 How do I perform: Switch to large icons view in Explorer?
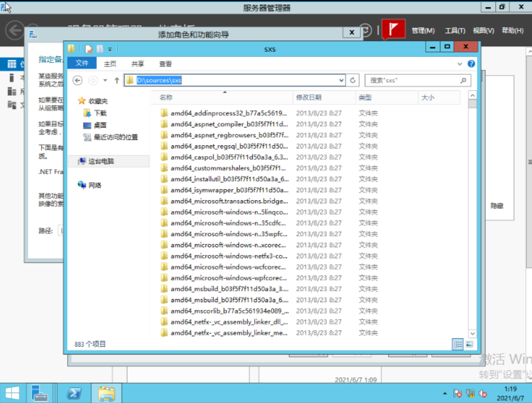(468, 344)
